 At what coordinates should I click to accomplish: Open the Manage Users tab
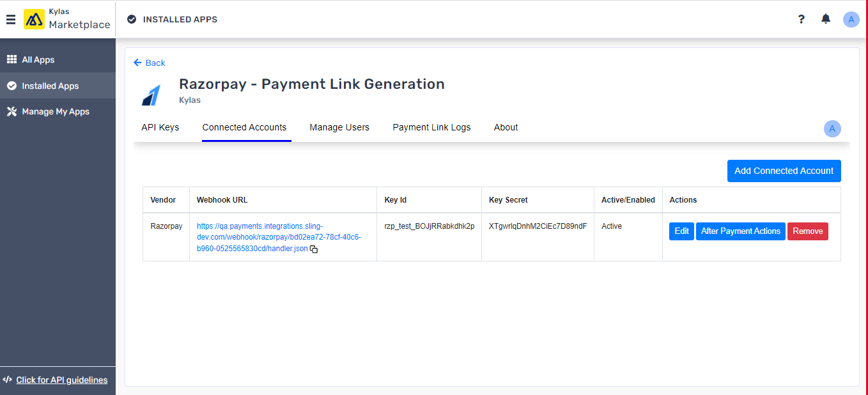click(x=339, y=127)
